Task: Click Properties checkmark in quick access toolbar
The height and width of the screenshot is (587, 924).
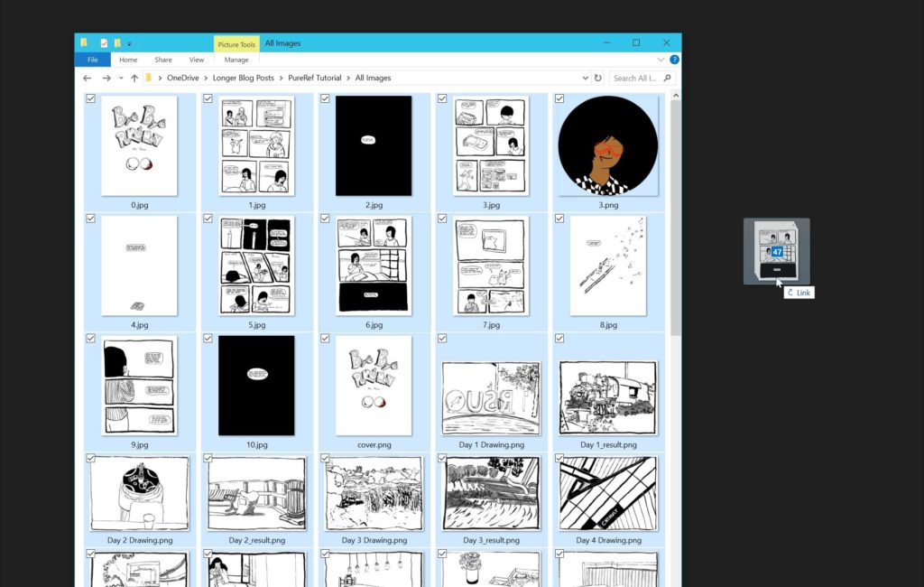Action: 104,43
